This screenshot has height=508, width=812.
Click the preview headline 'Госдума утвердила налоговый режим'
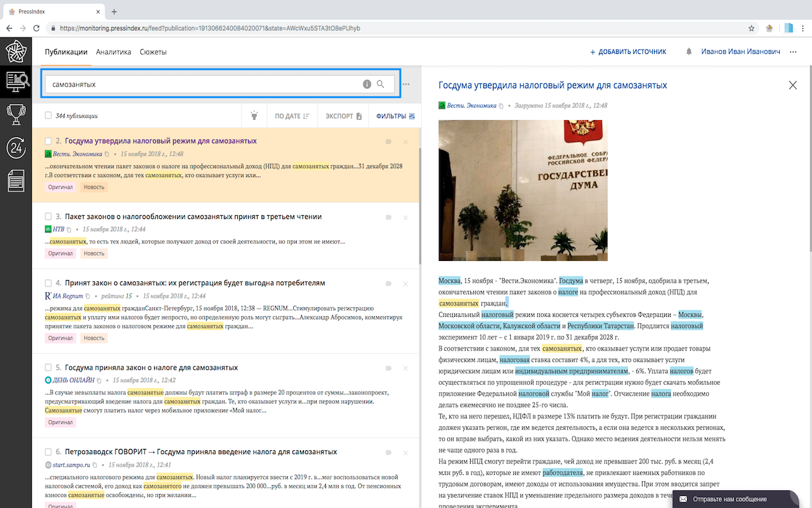coord(553,85)
